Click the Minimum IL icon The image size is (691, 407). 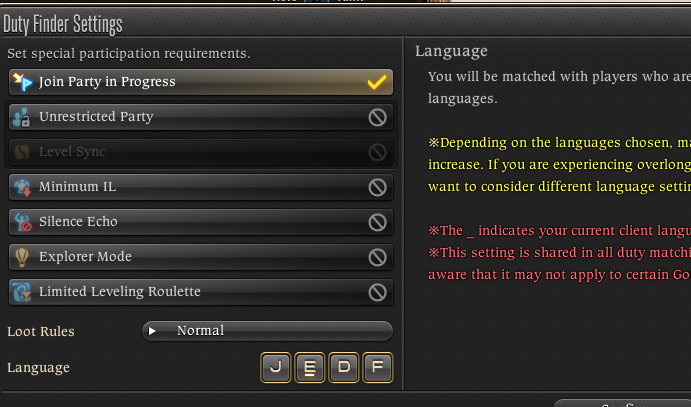point(22,187)
